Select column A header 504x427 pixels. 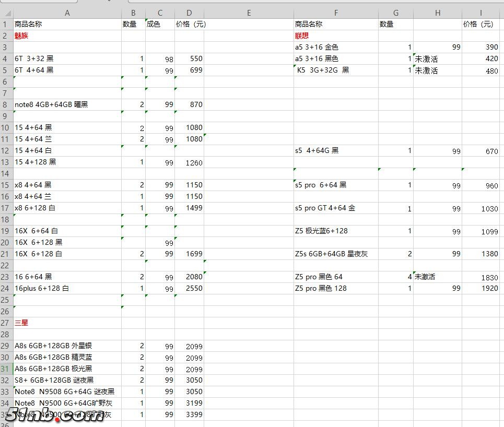pyautogui.click(x=67, y=13)
